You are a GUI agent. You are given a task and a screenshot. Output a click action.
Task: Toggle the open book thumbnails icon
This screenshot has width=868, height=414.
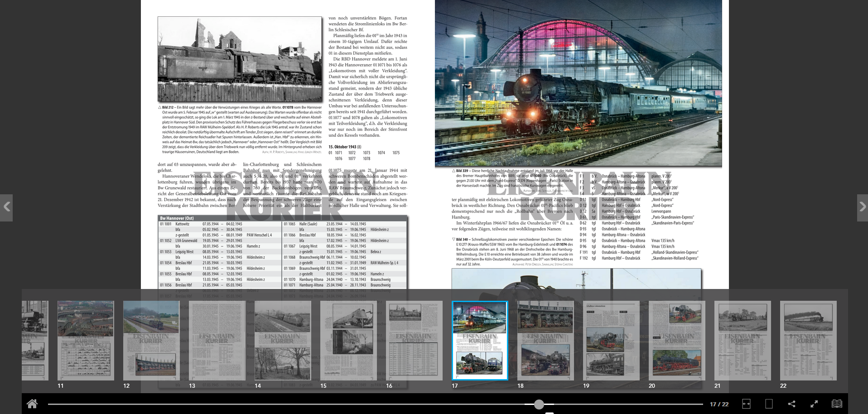click(837, 404)
